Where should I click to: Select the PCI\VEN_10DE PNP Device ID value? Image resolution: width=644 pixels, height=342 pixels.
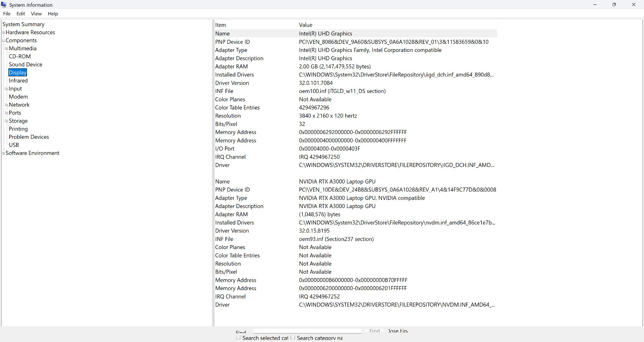pos(397,190)
